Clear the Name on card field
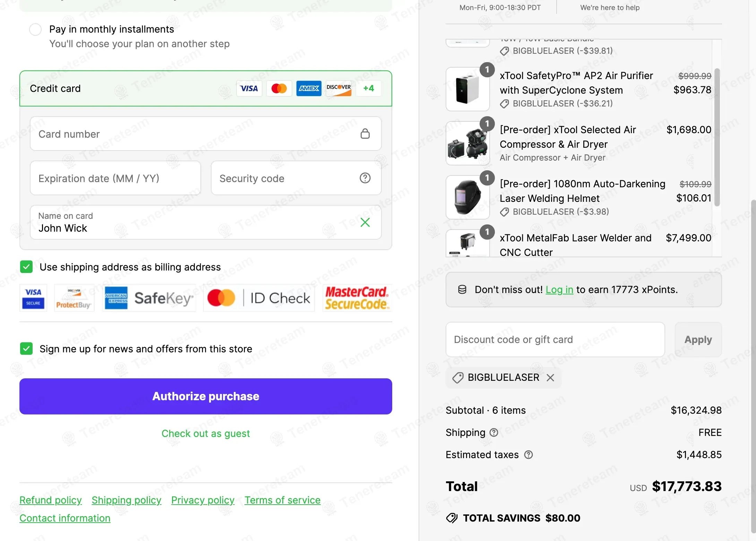The width and height of the screenshot is (756, 541). (365, 222)
